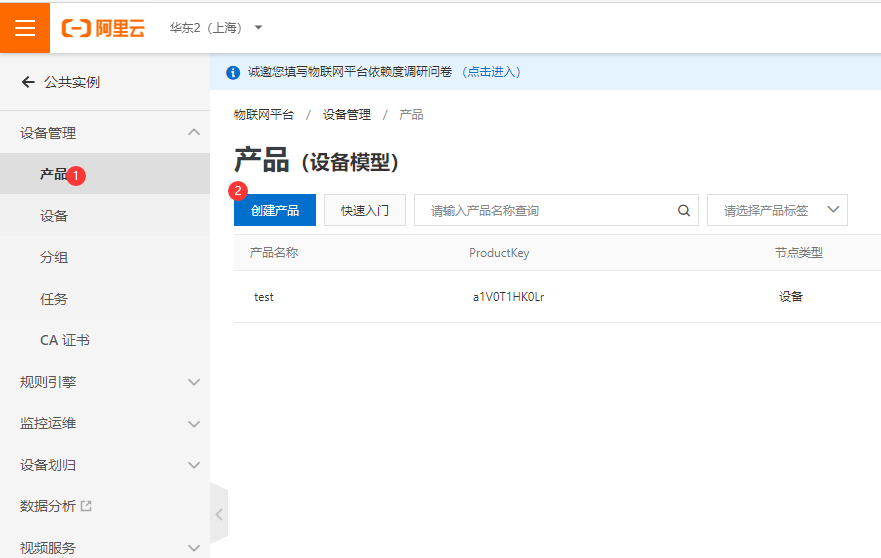Open the 华东2 (上海) region dropdown
Screen dimensions: 881x558
click(x=216, y=28)
